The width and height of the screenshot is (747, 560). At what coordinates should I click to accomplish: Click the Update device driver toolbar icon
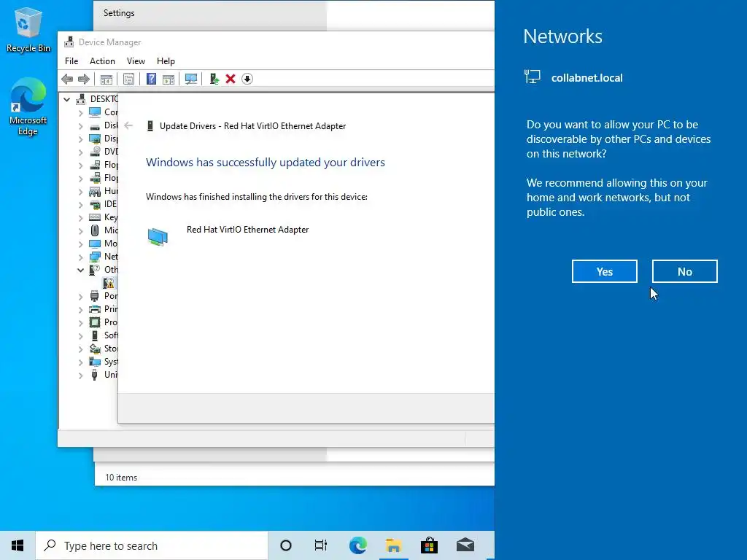tap(214, 79)
